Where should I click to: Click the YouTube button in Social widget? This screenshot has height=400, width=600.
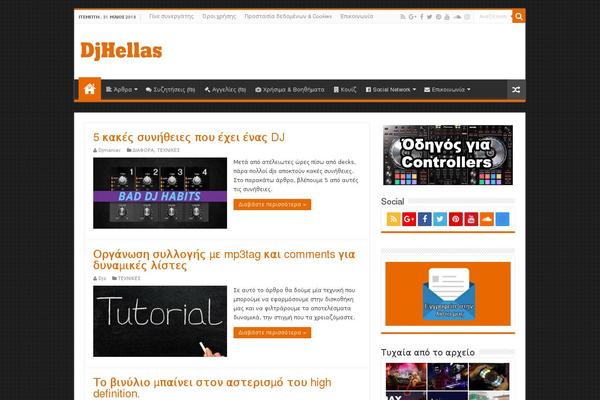click(471, 219)
